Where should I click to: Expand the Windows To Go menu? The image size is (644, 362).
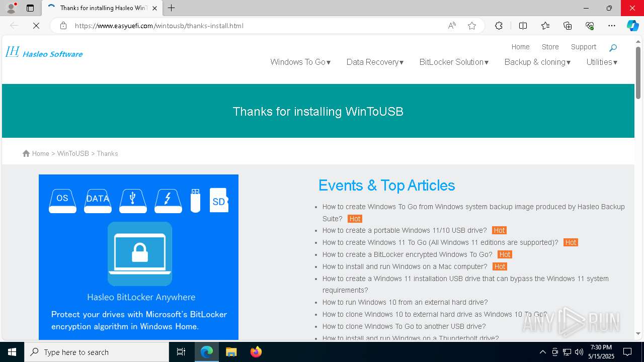[x=300, y=62]
